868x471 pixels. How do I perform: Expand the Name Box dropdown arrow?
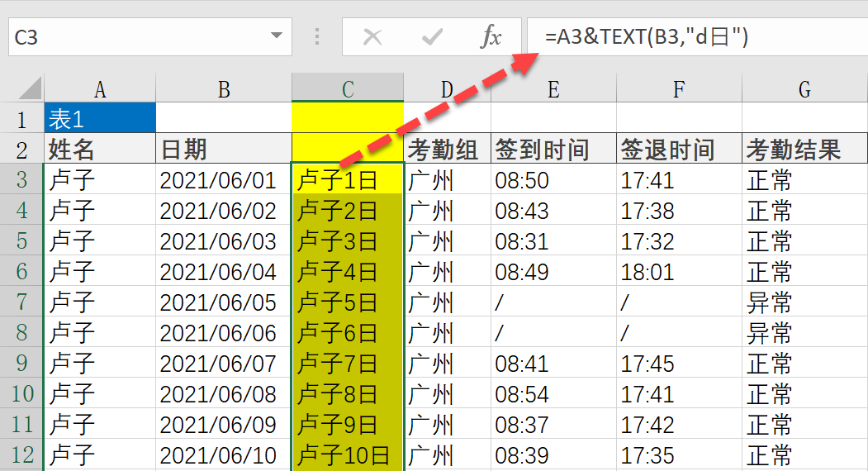[276, 36]
